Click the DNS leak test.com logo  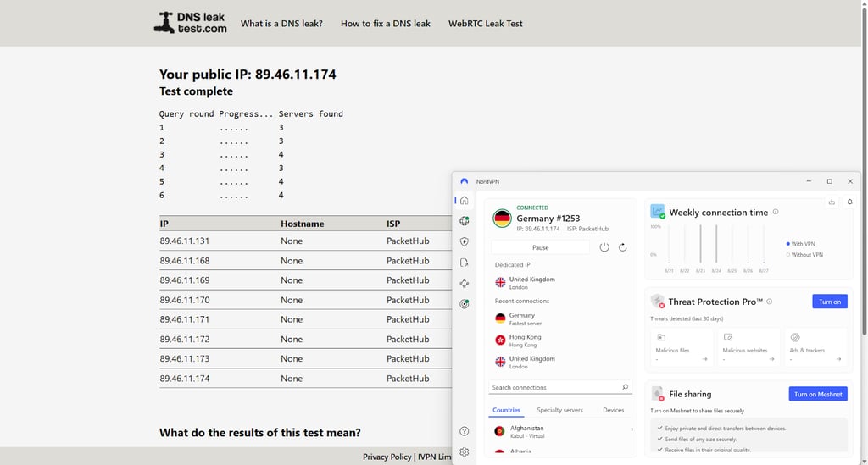(190, 23)
